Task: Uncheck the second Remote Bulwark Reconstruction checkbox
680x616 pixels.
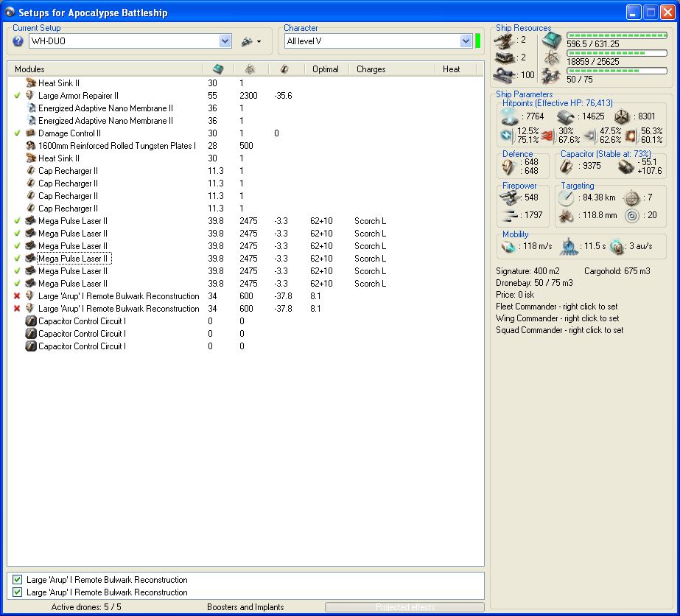Action: point(18,592)
